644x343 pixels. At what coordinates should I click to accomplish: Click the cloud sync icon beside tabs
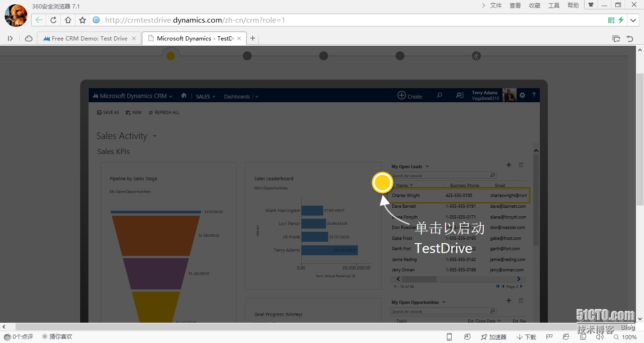click(29, 39)
